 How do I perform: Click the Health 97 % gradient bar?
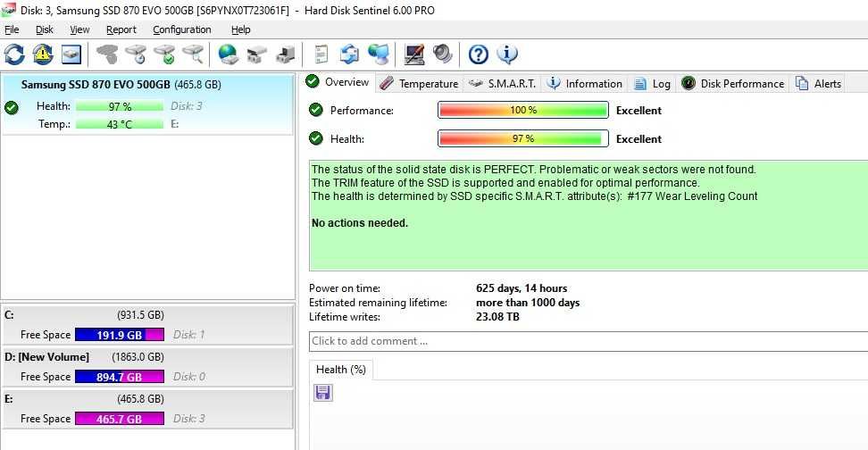(x=523, y=138)
